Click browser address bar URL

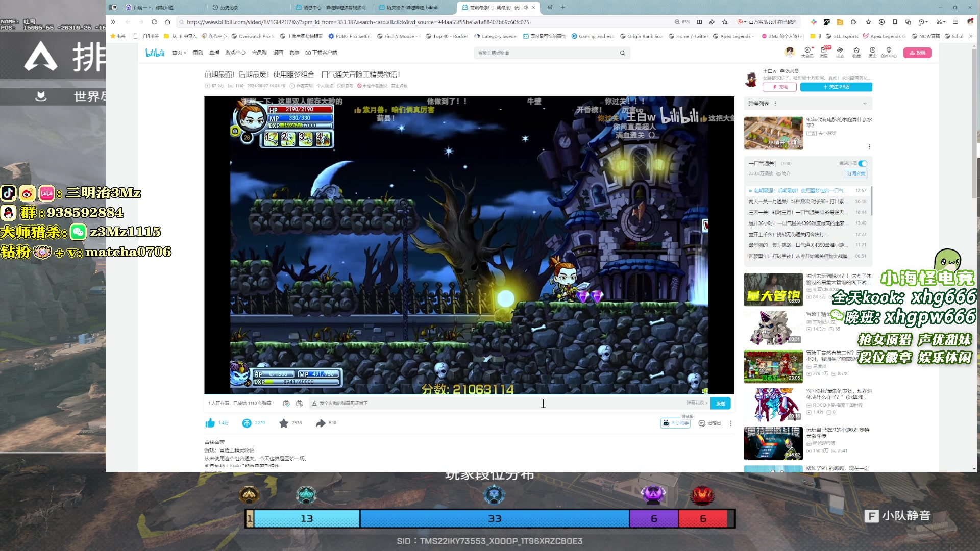pyautogui.click(x=358, y=22)
